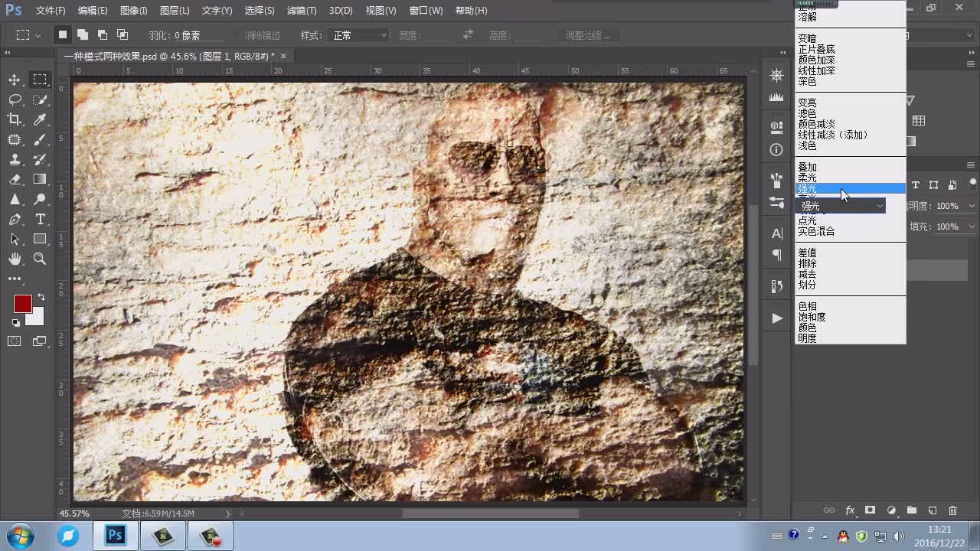Open the Style (样式) dropdown
This screenshot has width=980, height=551.
point(358,35)
